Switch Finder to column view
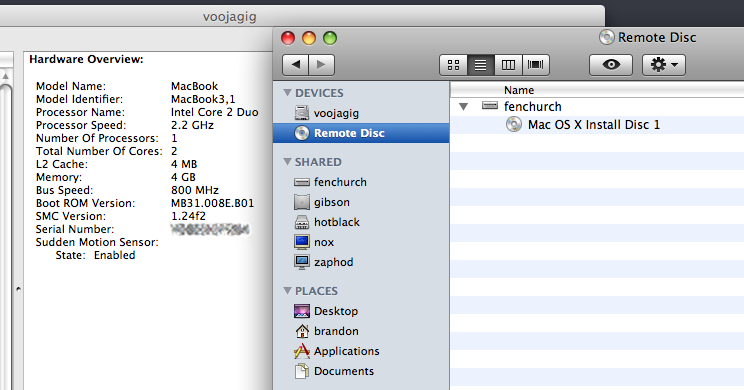Screen dimensions: 744x390 (508, 65)
